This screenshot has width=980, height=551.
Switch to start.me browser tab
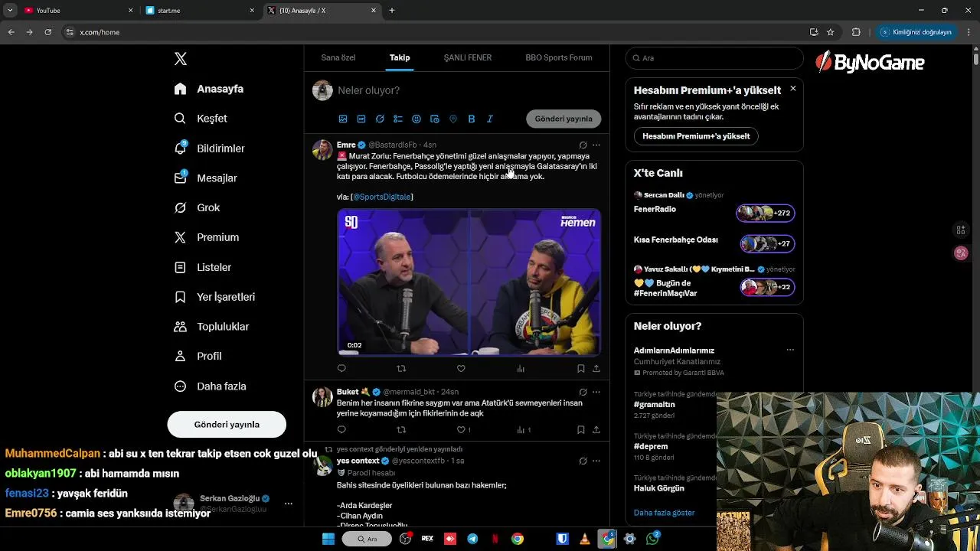199,11
